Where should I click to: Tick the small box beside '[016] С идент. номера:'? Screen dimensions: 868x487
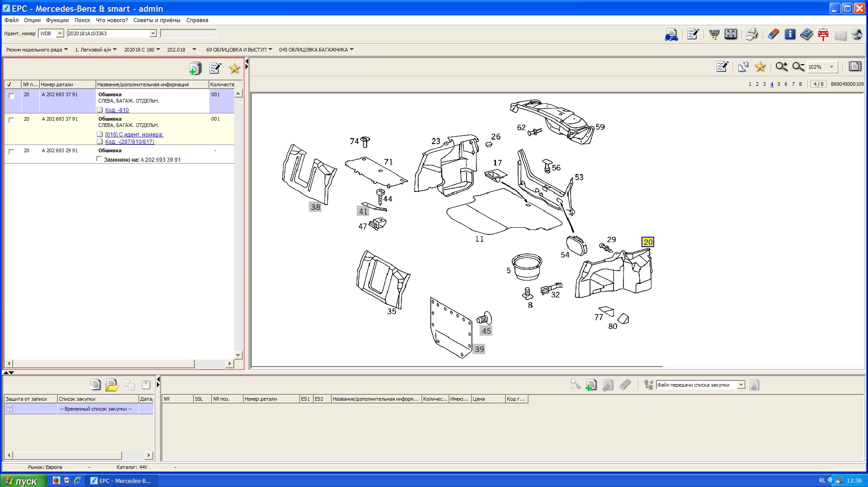(100, 134)
